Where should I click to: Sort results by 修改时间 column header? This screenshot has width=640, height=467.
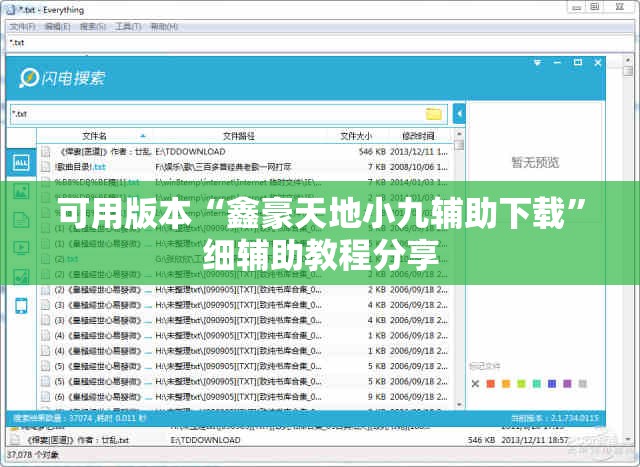pos(418,136)
